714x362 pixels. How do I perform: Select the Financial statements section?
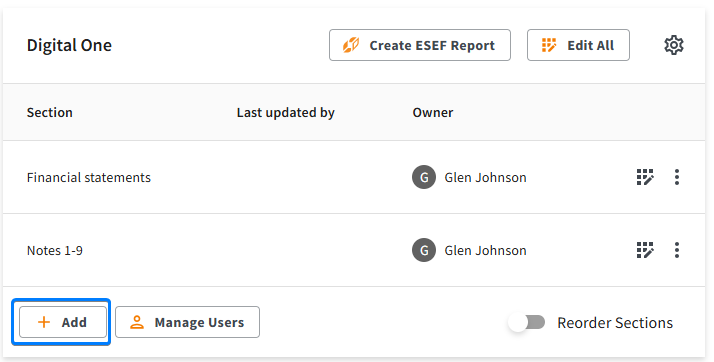click(x=89, y=177)
